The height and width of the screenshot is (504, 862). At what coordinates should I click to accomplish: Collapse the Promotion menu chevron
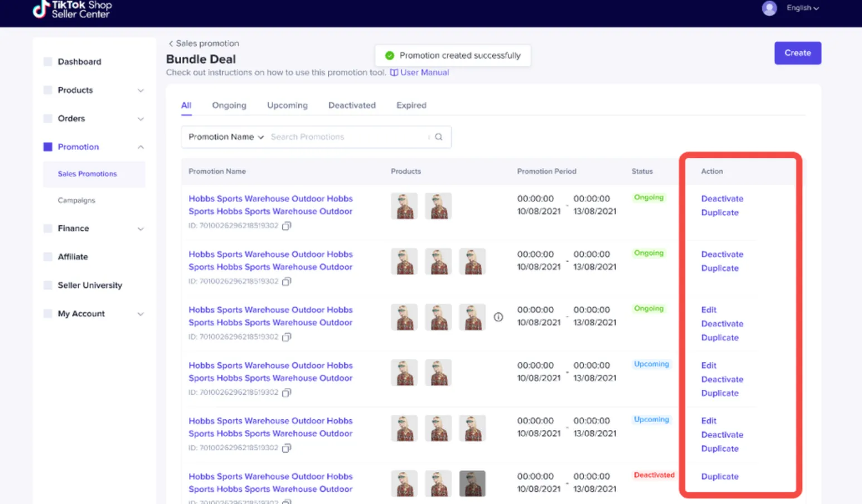(x=141, y=147)
